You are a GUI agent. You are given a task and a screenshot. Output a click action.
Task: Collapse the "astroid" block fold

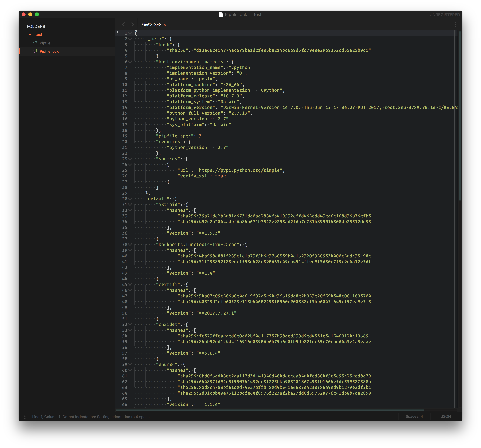coord(130,204)
